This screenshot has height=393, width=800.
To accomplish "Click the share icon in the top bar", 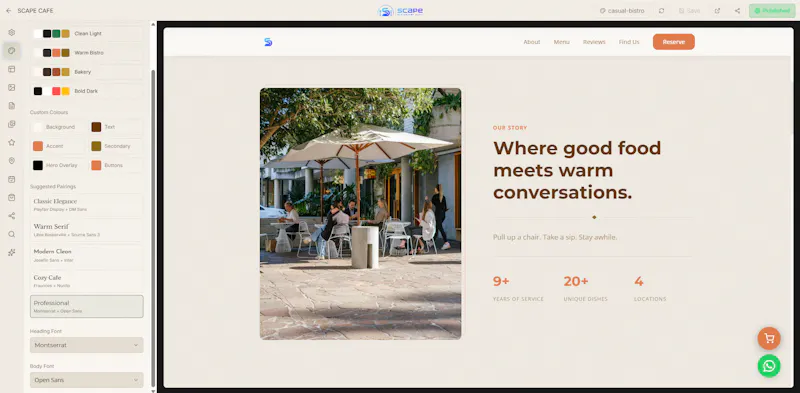I will pos(737,11).
